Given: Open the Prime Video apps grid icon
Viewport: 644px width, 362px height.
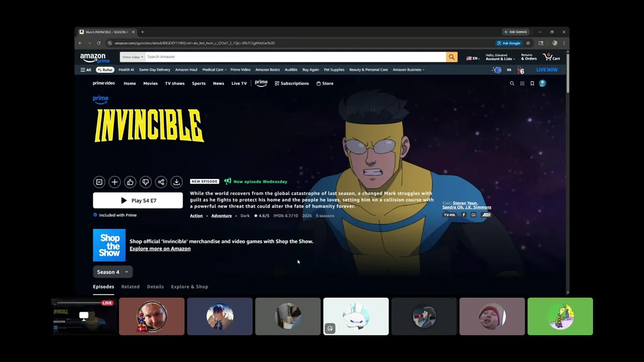Looking at the screenshot, I should pyautogui.click(x=522, y=83).
